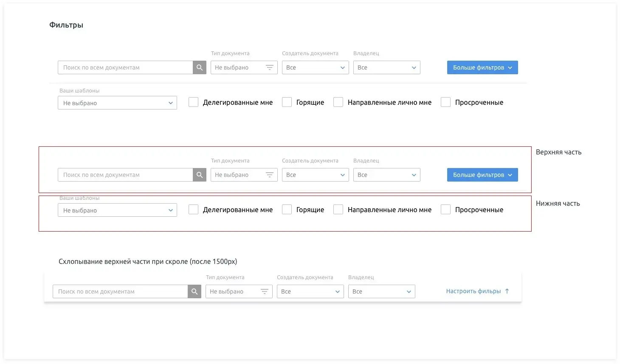Toggle Просроченные in the Нижняя часть block
The height and width of the screenshot is (364, 620).
pos(445,210)
